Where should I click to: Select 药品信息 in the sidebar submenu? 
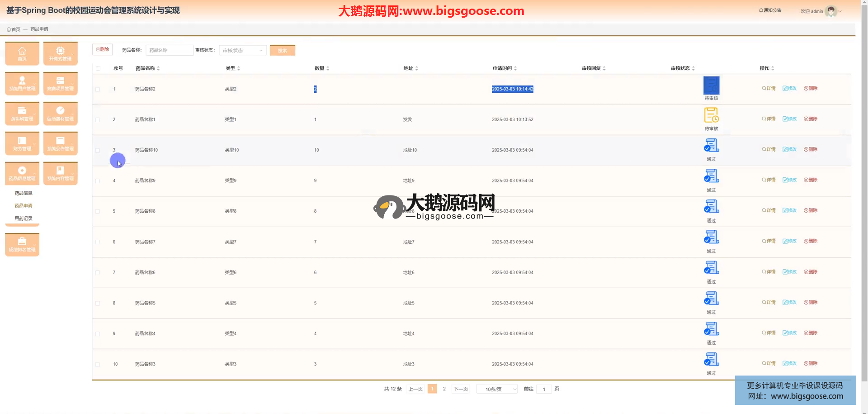24,193
